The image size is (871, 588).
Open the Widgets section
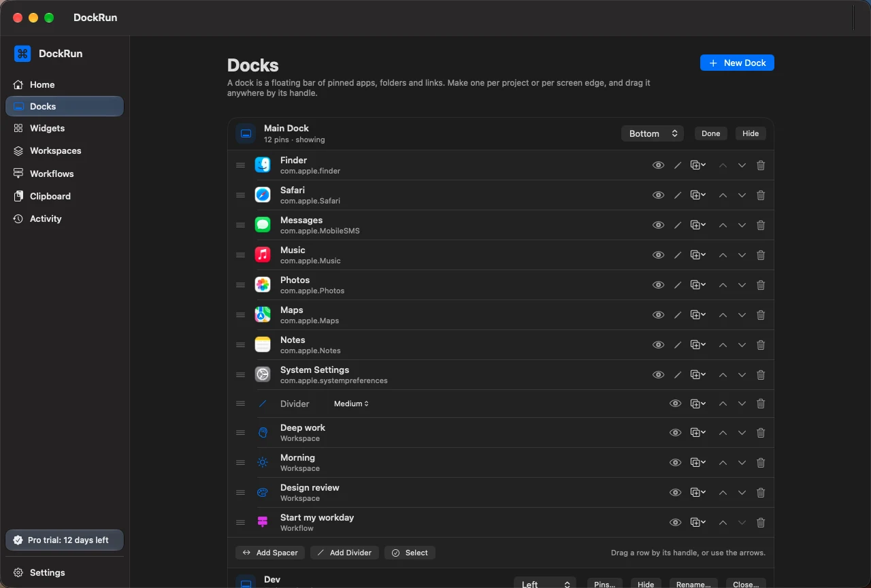(65, 128)
